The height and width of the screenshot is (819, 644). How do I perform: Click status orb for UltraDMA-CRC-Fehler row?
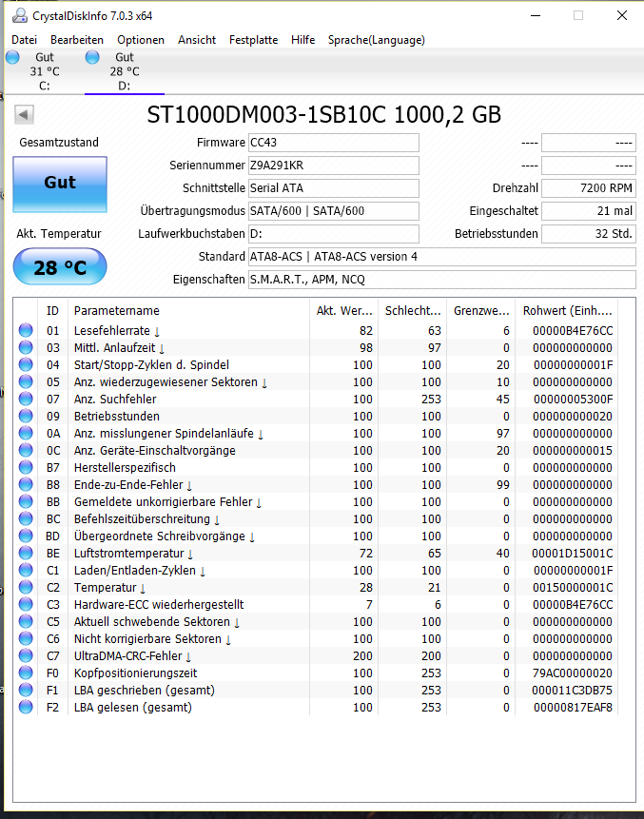click(x=26, y=655)
